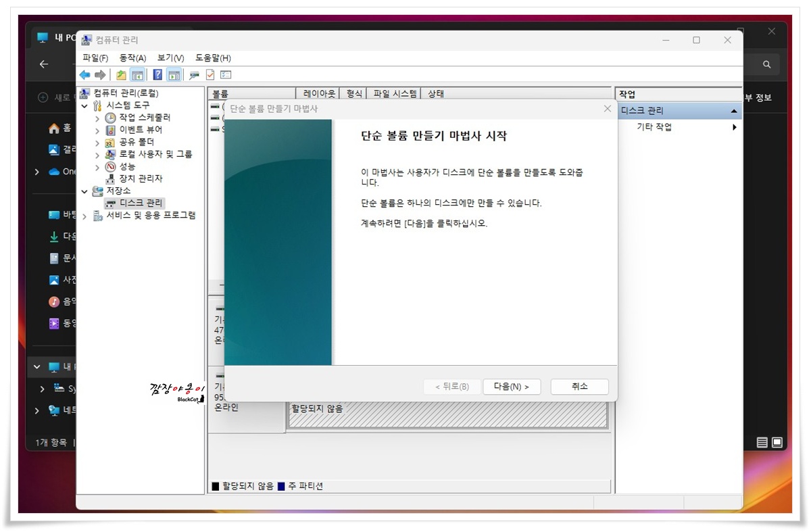Open the 동작(A) menu
Image resolution: width=811 pixels, height=532 pixels.
[x=132, y=58]
